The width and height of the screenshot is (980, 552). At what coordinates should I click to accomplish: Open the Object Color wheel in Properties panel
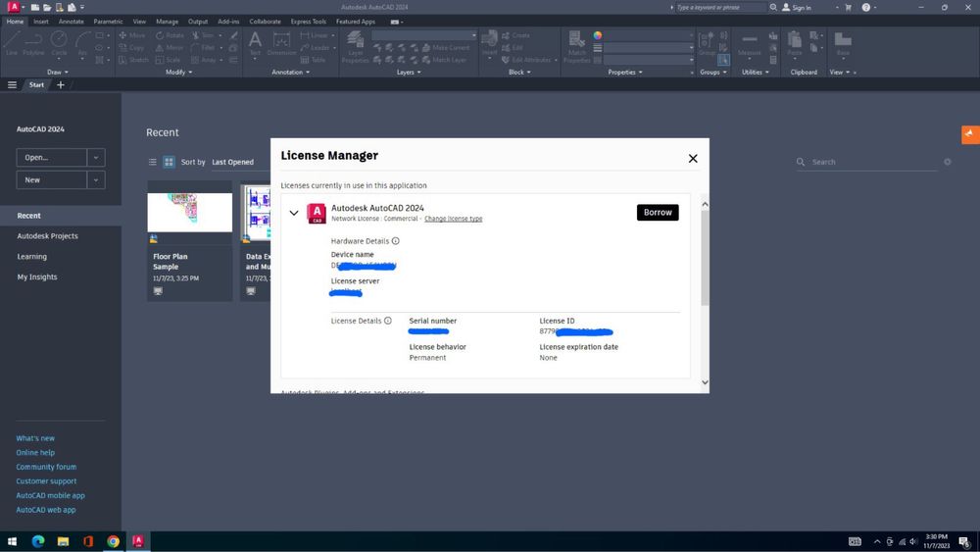click(598, 35)
